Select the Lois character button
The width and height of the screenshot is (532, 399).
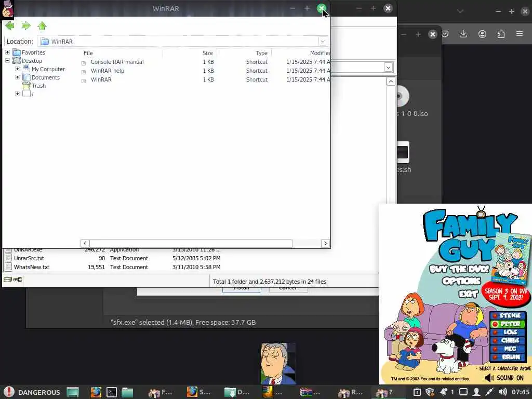pos(508,332)
